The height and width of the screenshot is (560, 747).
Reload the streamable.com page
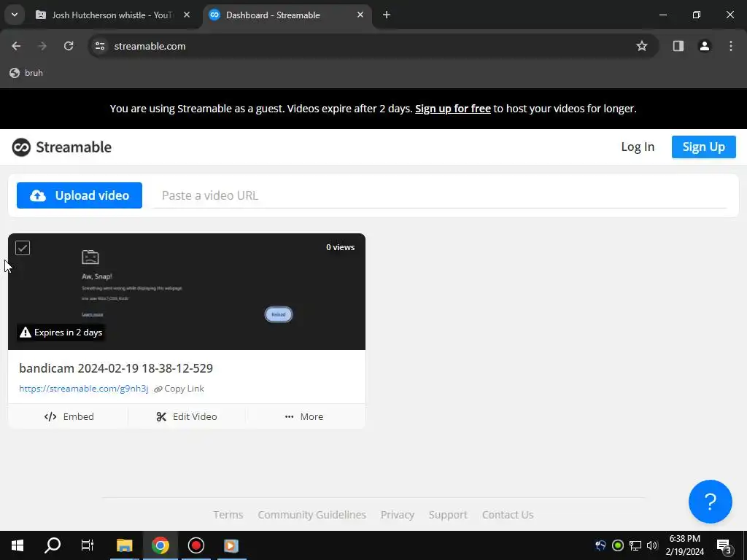tap(69, 46)
